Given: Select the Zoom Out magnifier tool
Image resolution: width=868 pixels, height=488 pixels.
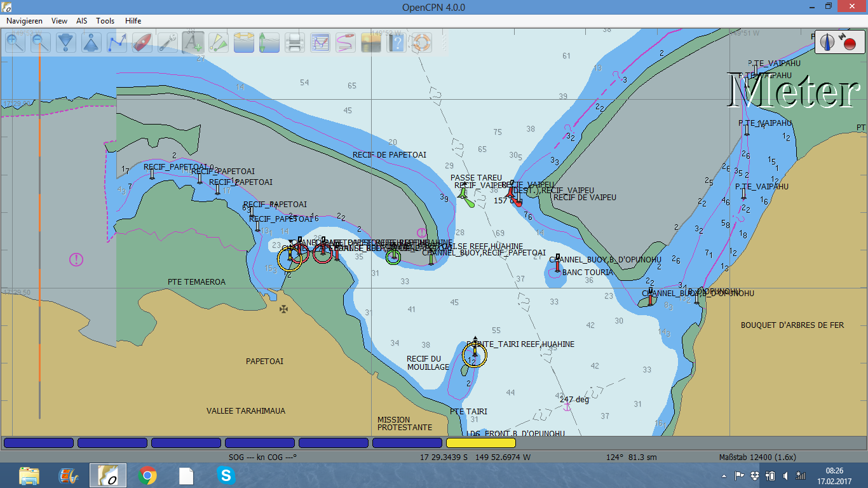Looking at the screenshot, I should click(40, 43).
